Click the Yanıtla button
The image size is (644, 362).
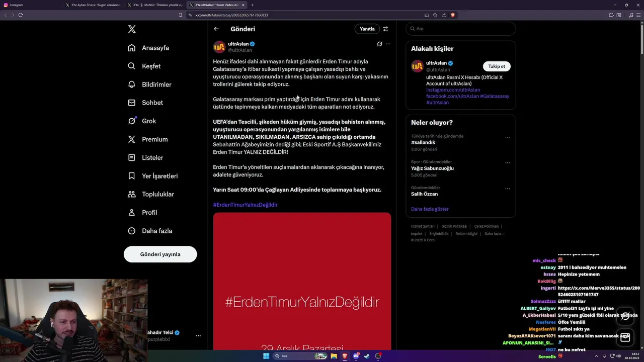pos(367,29)
